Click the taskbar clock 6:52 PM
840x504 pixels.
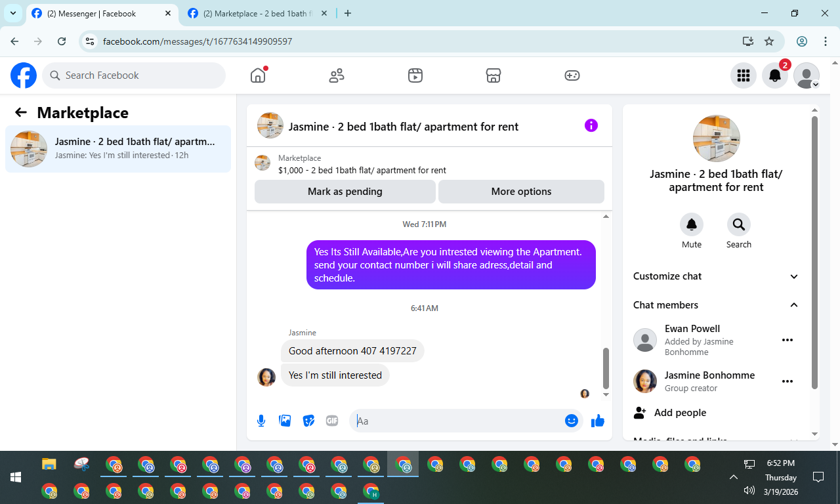pos(780,463)
